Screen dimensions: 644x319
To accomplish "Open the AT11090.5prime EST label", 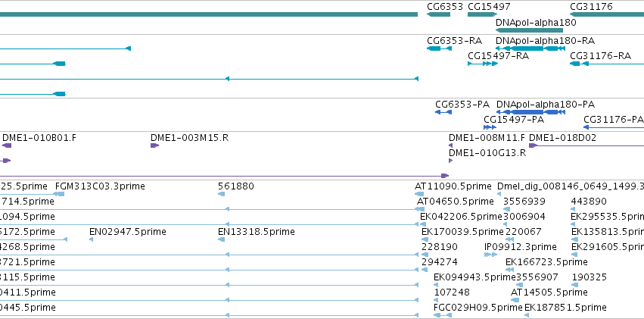I will tap(453, 186).
